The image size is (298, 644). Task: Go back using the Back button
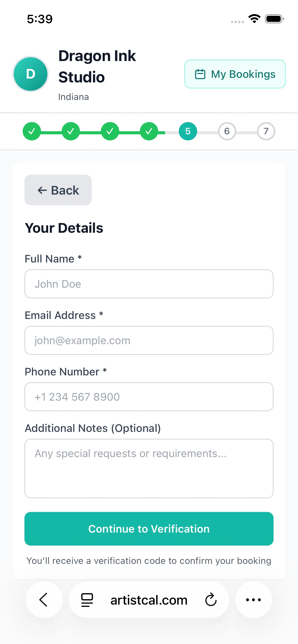[58, 190]
